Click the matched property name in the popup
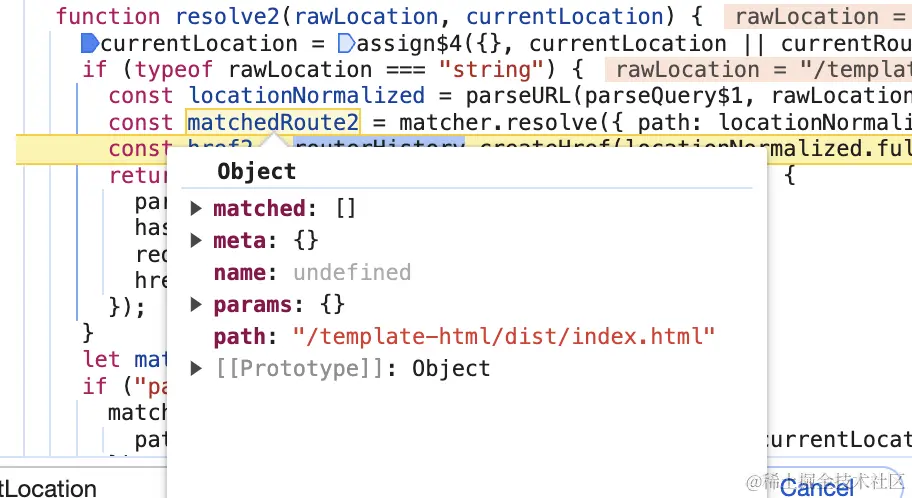Screen dimensions: 912x498 click(x=258, y=209)
